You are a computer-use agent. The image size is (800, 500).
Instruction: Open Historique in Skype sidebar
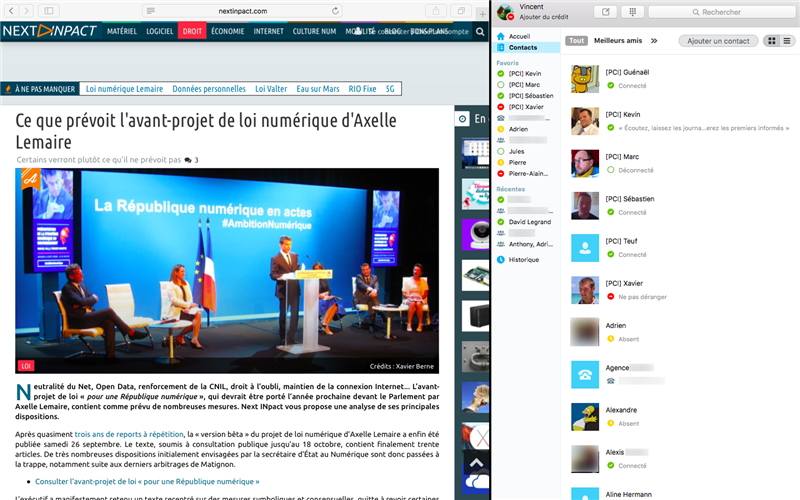[522, 259]
